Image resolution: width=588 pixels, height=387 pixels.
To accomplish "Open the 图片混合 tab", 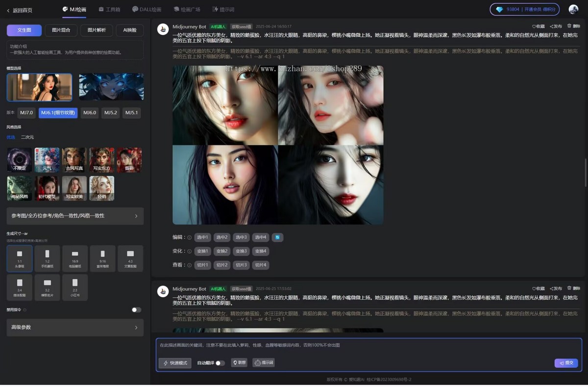I will coord(61,30).
